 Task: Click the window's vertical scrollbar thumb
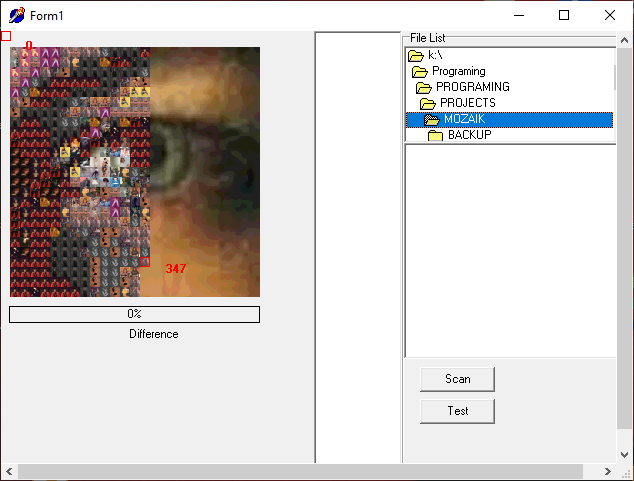pos(624,238)
